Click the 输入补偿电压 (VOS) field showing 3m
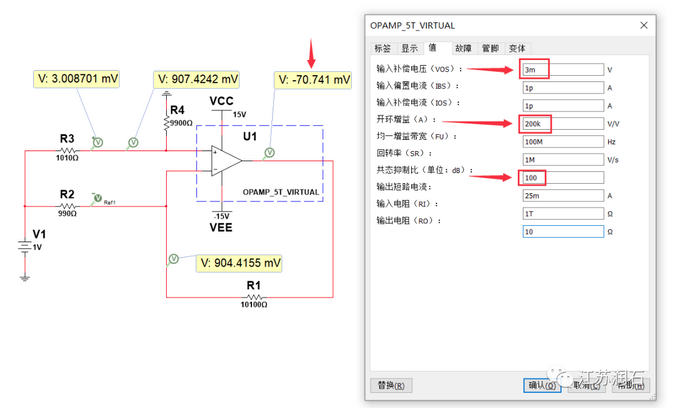The height and width of the screenshot is (413, 690). click(x=562, y=70)
